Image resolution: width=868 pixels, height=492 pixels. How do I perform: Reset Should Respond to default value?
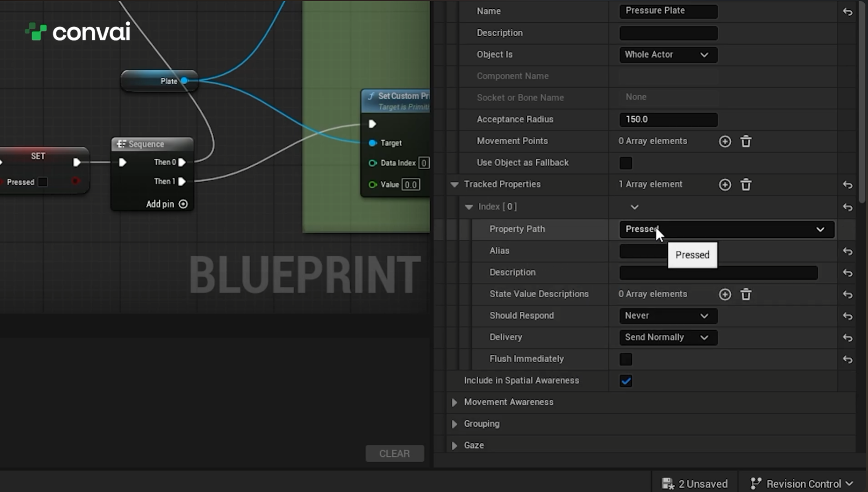point(848,316)
